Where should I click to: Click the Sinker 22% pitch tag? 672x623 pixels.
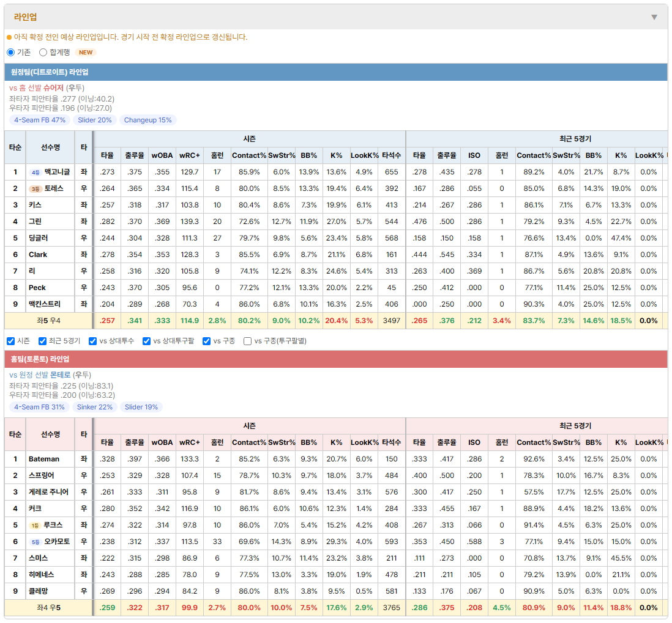[95, 407]
